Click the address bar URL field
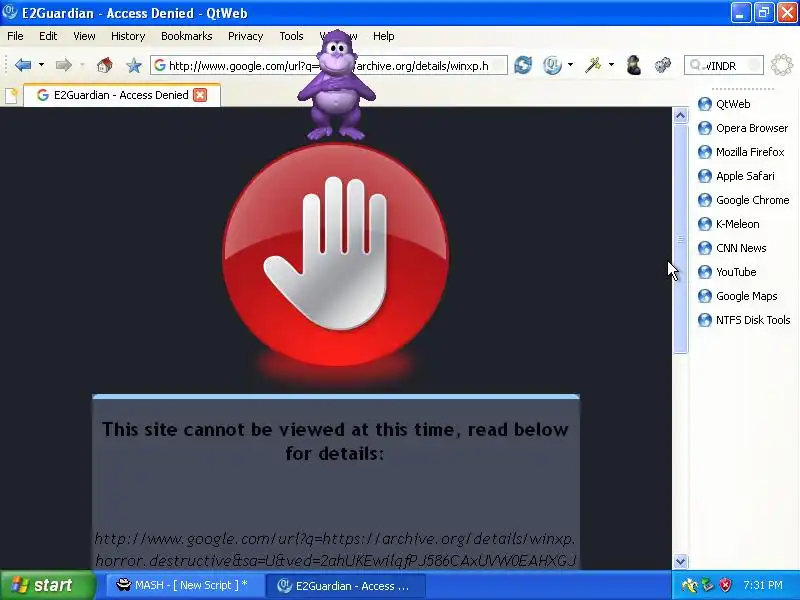The height and width of the screenshot is (600, 800). click(329, 66)
